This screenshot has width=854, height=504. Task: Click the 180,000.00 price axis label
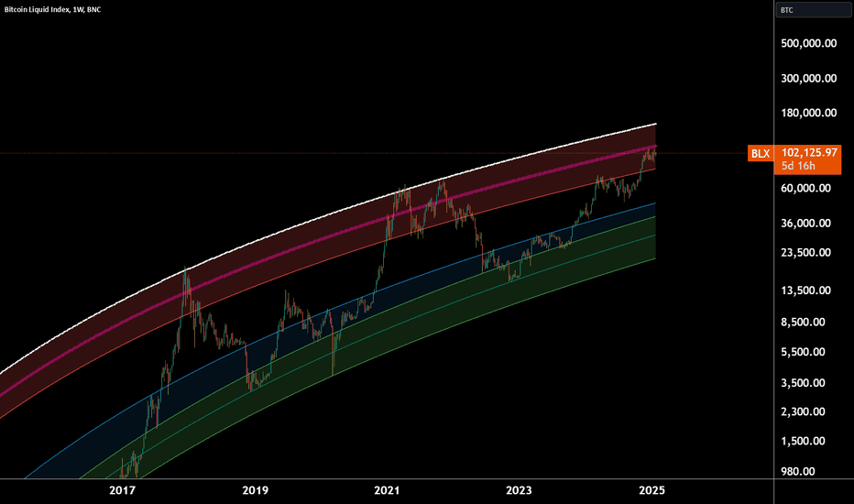[x=808, y=113]
